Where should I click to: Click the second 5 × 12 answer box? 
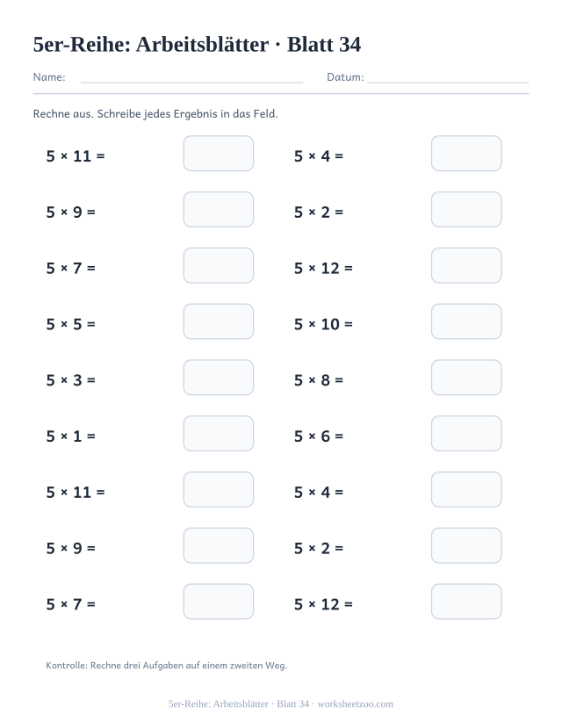(x=466, y=602)
